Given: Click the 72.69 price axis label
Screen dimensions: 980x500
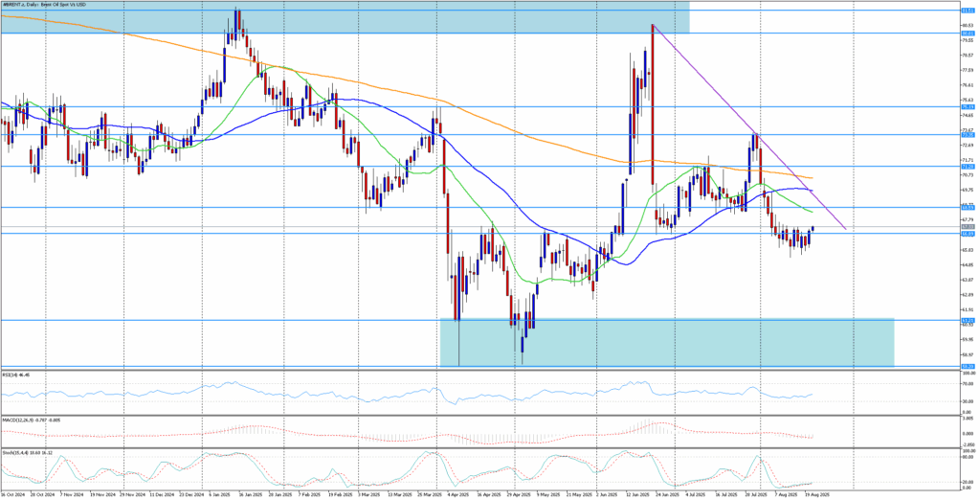Looking at the screenshot, I should (968, 146).
